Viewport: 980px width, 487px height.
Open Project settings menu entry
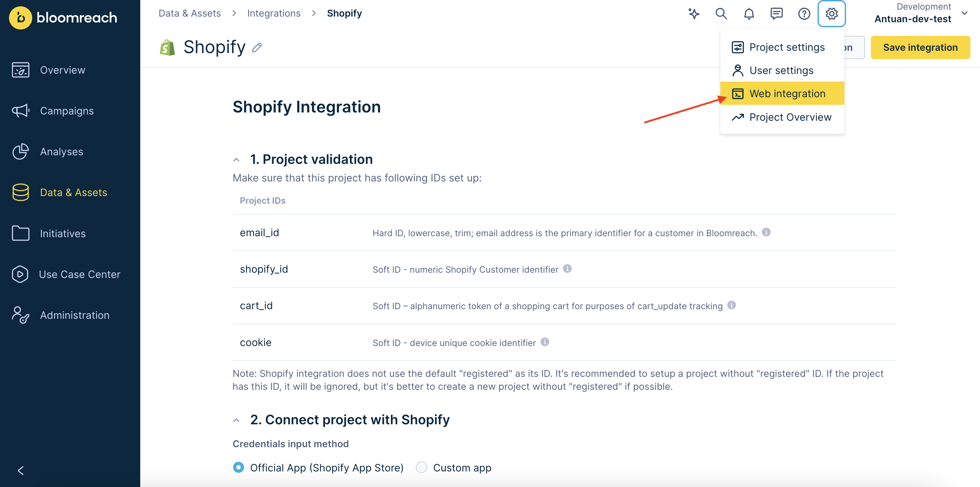pos(786,47)
